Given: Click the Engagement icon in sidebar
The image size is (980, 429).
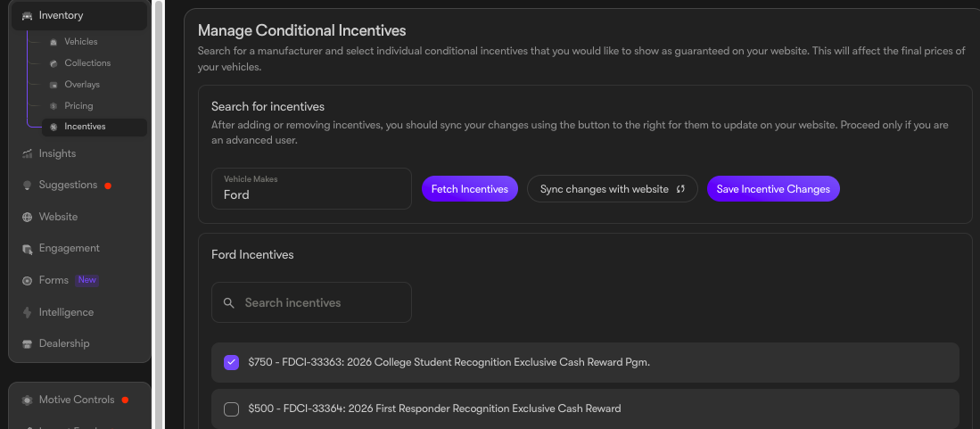Looking at the screenshot, I should 27,249.
